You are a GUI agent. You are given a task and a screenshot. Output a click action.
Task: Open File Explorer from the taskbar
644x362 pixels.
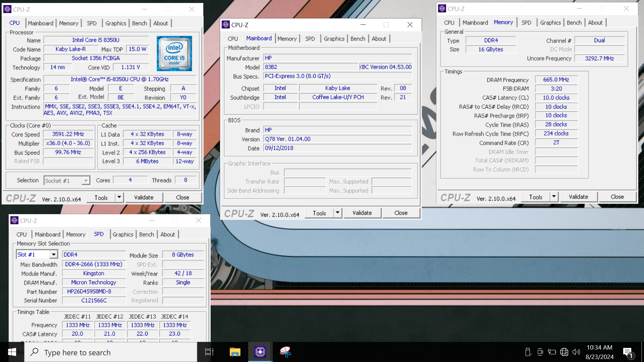[x=235, y=352]
